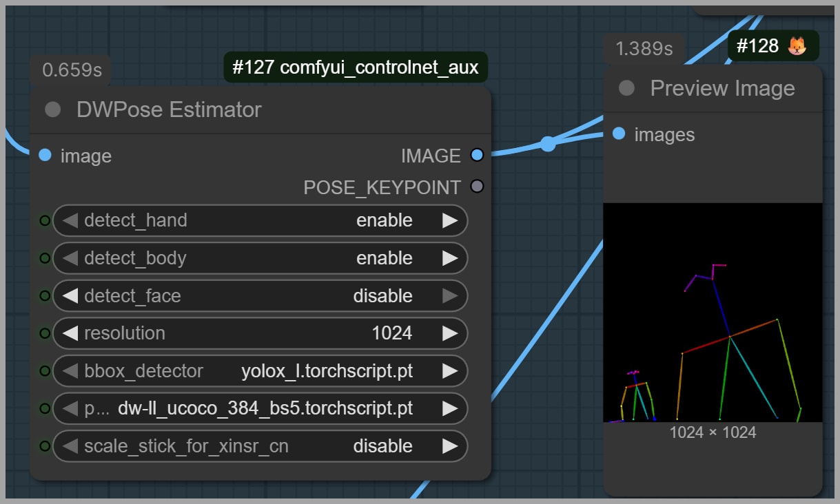
Task: Click the fox badge icon on node #128
Action: (x=797, y=46)
